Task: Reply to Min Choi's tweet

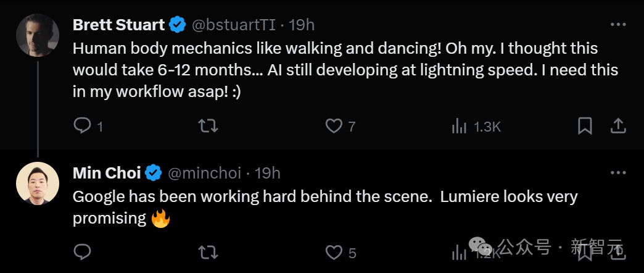Action: [x=82, y=252]
